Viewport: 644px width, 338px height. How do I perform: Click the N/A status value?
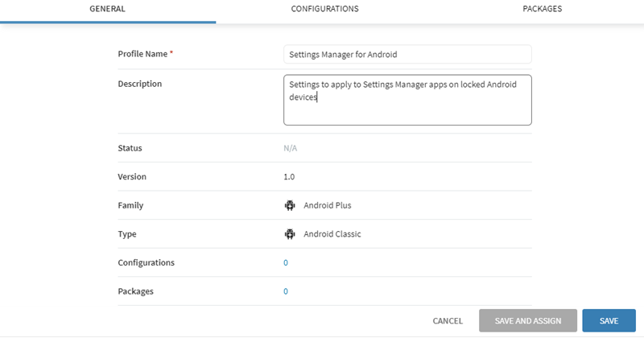click(x=291, y=148)
